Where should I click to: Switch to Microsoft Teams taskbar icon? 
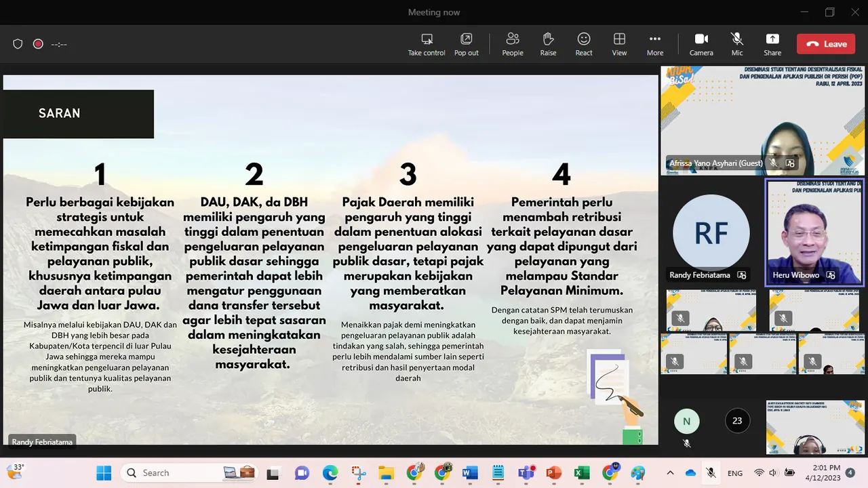coord(526,472)
